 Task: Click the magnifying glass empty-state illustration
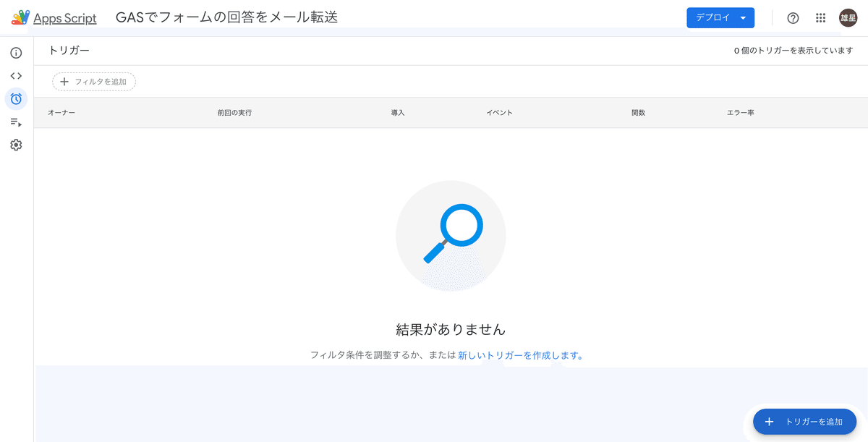pos(451,236)
